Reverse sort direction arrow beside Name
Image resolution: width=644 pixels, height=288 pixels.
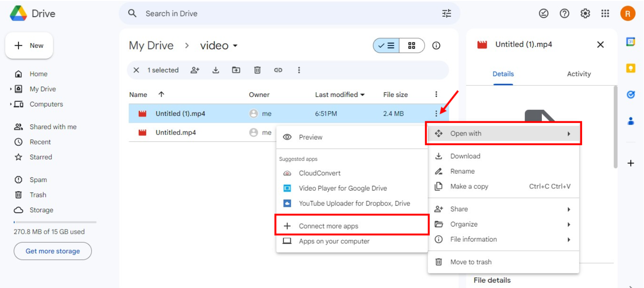(161, 94)
